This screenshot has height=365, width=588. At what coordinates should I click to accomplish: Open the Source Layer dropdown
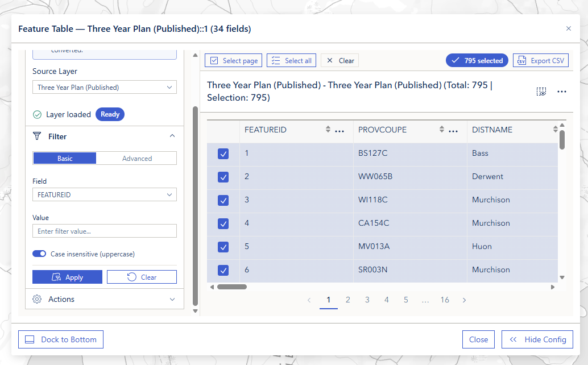(x=105, y=88)
